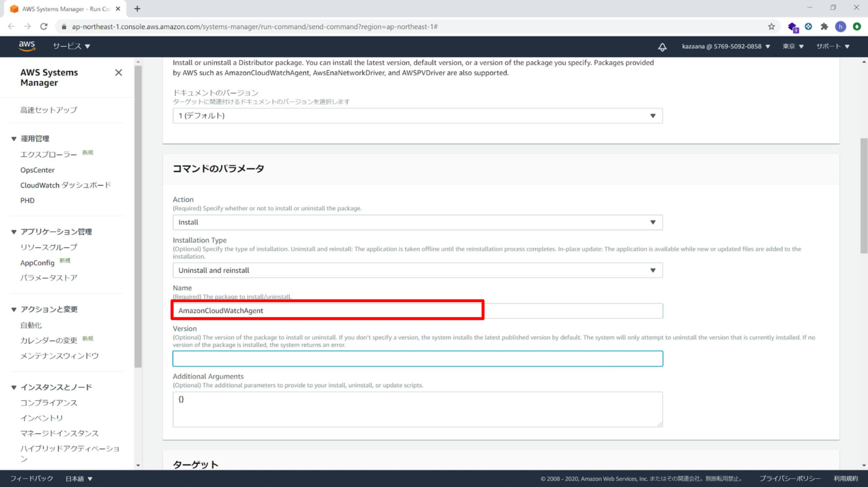This screenshot has width=868, height=487.
Task: Click the Version input field
Action: [x=417, y=359]
